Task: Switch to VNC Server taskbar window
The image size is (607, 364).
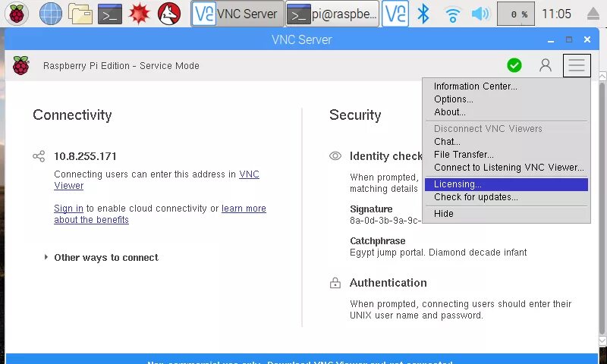Action: 237,14
